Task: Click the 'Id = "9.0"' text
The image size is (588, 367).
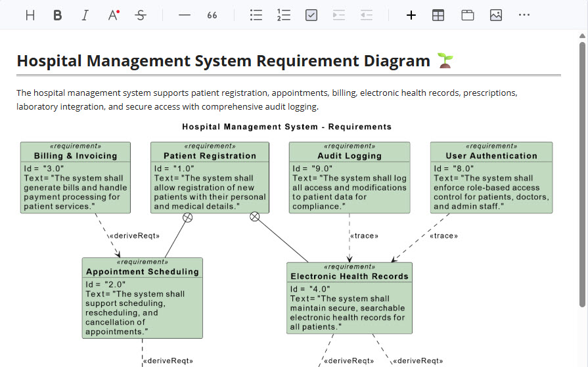Action: coord(312,169)
